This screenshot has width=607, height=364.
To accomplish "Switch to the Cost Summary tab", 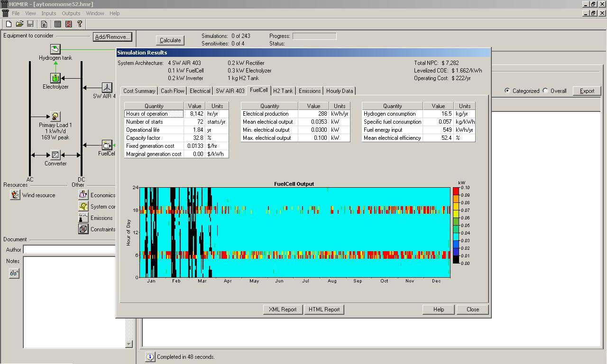I will 139,91.
